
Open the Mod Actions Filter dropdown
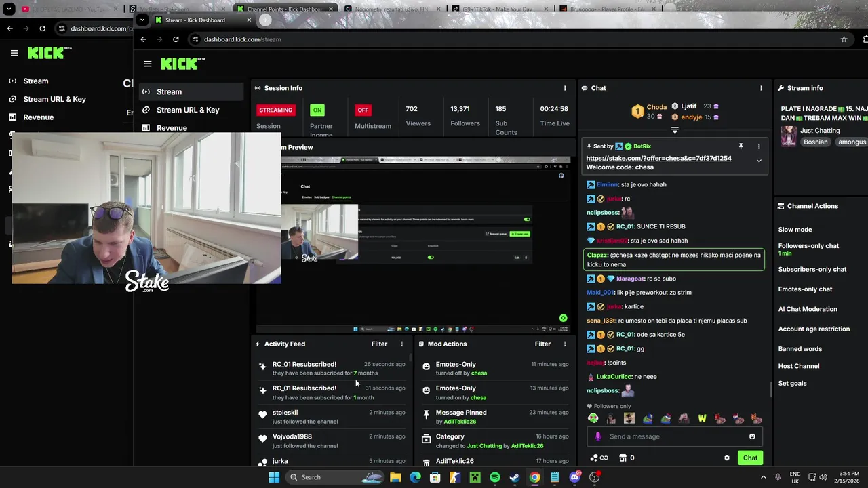pyautogui.click(x=542, y=344)
